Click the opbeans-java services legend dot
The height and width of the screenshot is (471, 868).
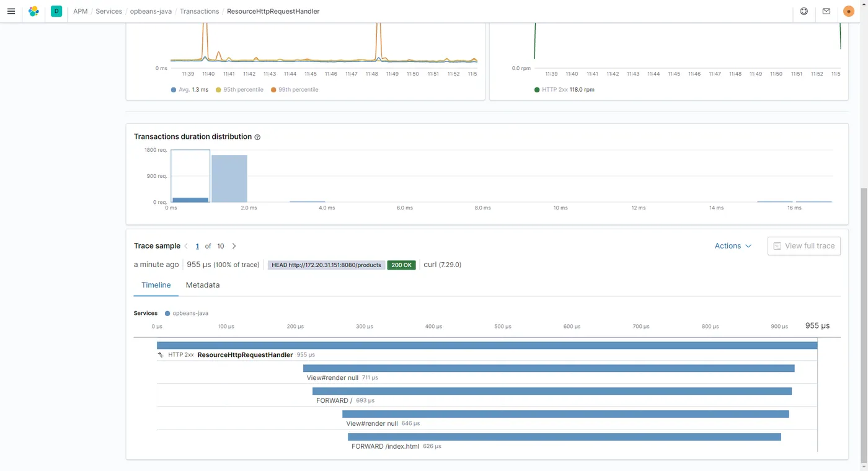coord(167,314)
